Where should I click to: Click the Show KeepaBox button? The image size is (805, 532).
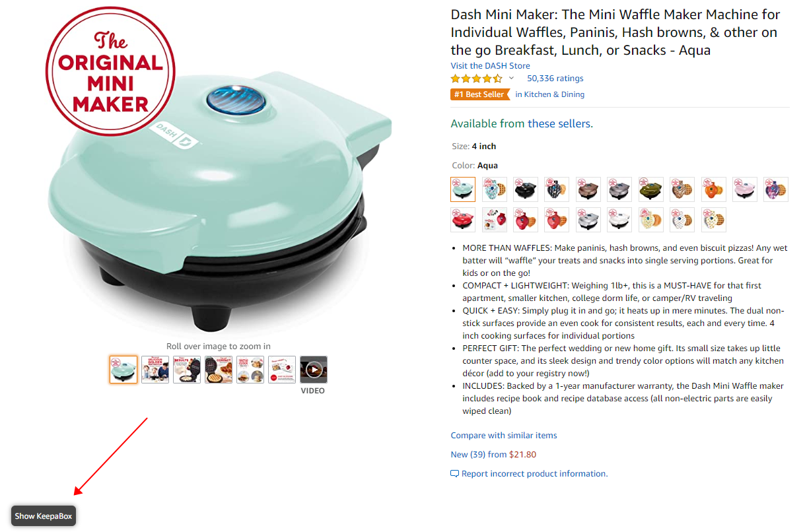(44, 515)
